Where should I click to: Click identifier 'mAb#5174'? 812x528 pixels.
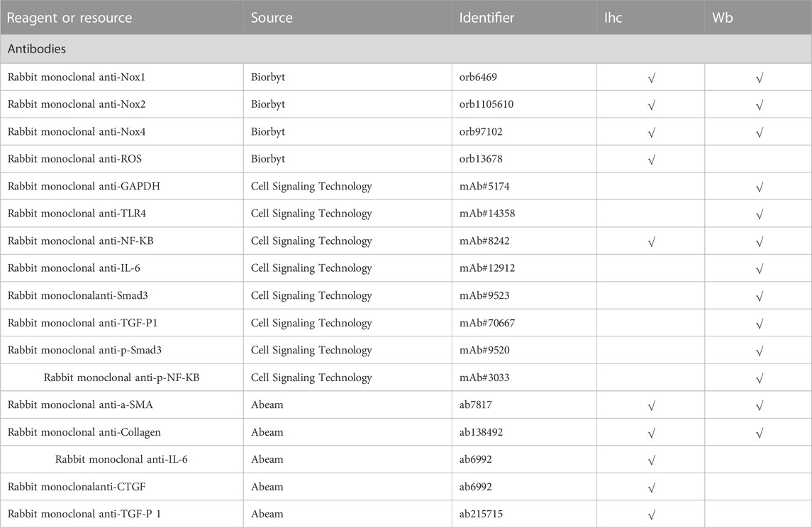pos(484,186)
